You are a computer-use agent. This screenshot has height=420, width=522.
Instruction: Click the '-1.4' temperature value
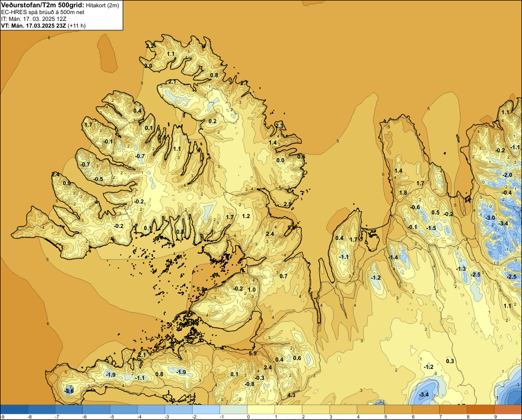[393, 257]
